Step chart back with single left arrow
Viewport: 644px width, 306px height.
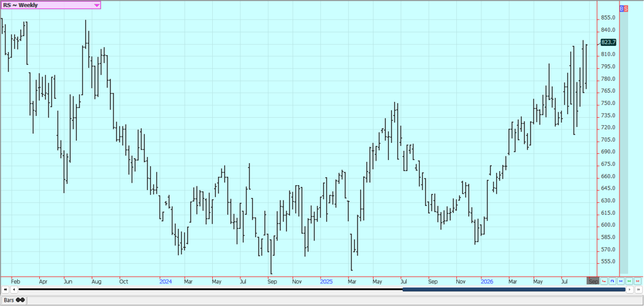click(x=14, y=289)
